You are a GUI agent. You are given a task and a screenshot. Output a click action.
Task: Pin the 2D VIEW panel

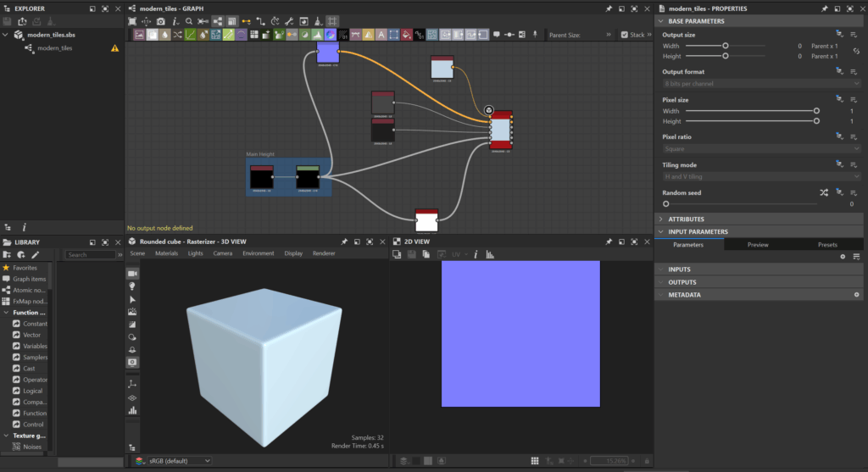click(609, 242)
